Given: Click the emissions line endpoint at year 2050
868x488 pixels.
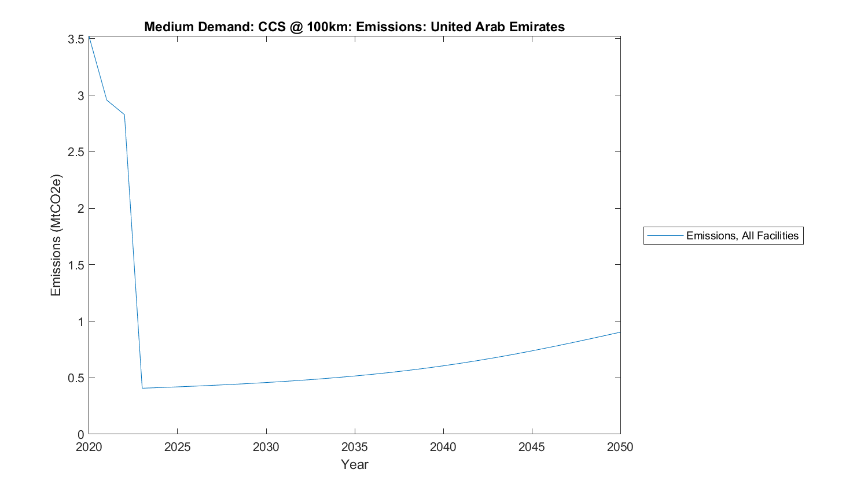Looking at the screenshot, I should tap(620, 332).
